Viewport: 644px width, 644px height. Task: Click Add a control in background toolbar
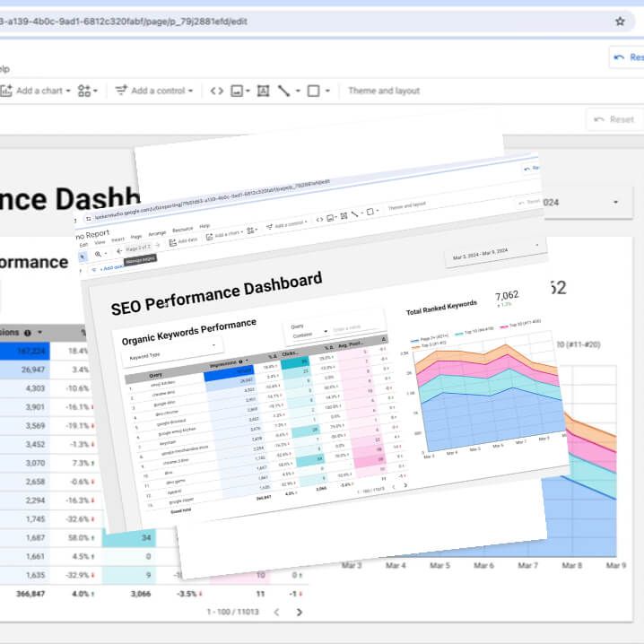[153, 91]
